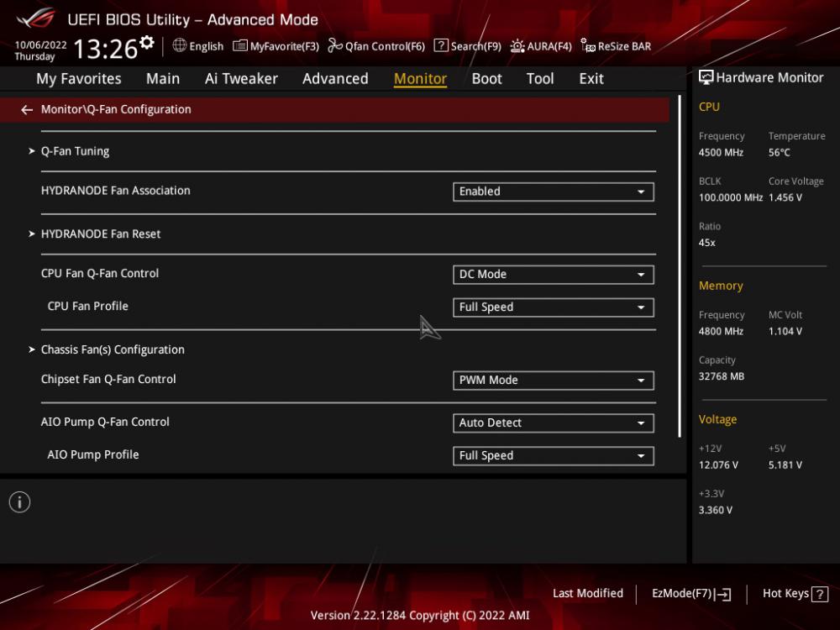This screenshot has height=630, width=840.
Task: Click the Capacity 32768 MB value
Action: coord(722,376)
